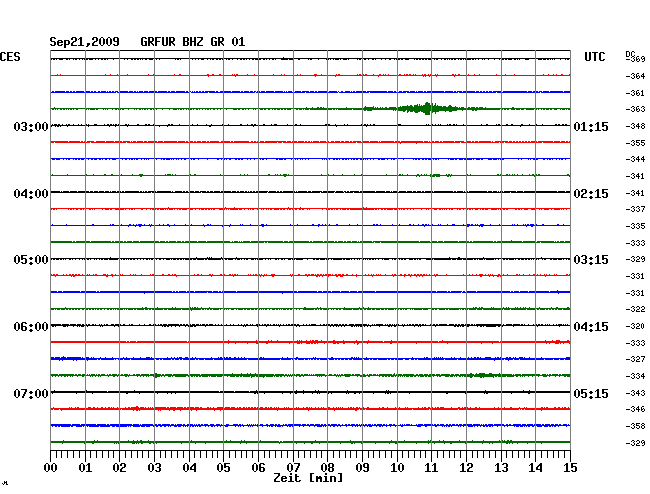Click the 12 minute axis tick label
The image size is (650, 494).
pos(466,468)
